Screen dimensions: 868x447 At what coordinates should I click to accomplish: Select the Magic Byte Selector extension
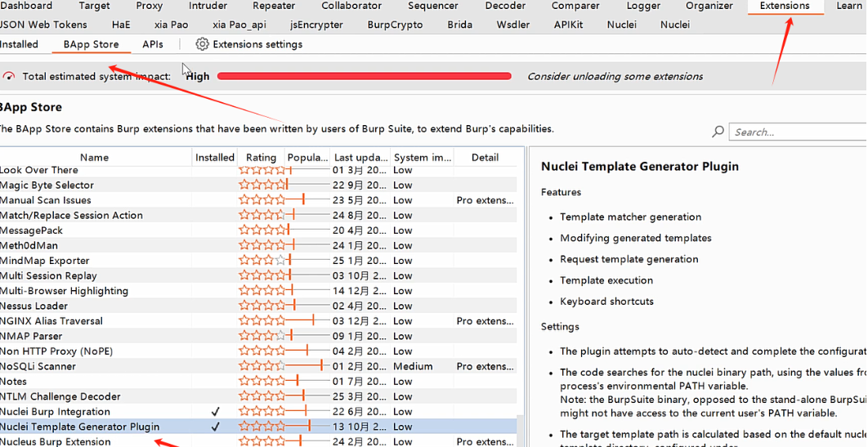(x=258, y=185)
